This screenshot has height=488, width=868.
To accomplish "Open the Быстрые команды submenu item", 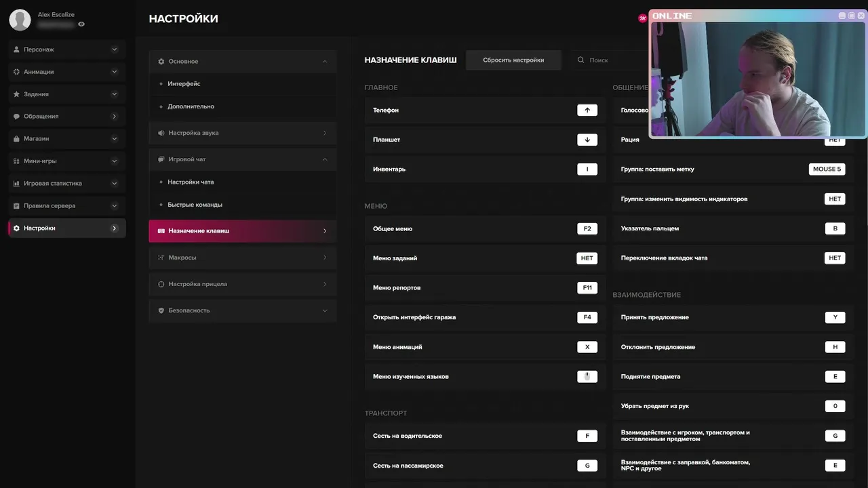I will pyautogui.click(x=195, y=205).
